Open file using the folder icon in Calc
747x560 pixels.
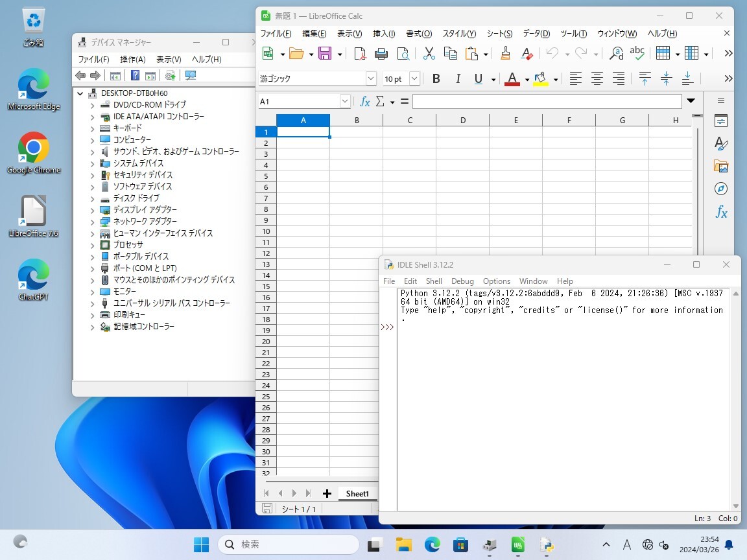tap(296, 53)
